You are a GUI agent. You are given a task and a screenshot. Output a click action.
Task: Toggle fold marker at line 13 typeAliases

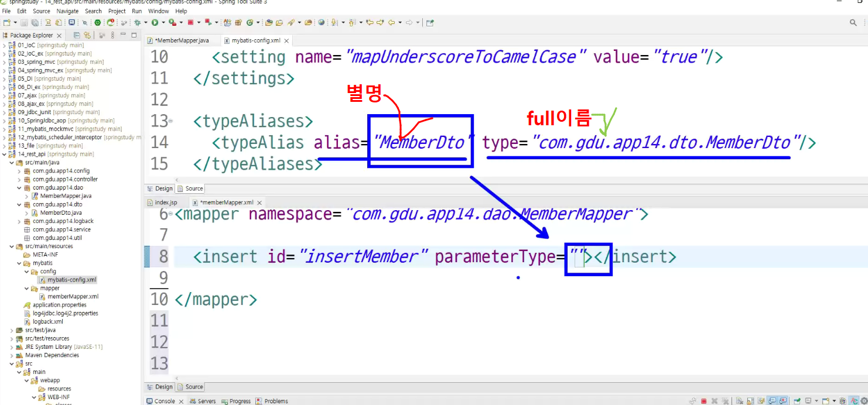coord(170,121)
